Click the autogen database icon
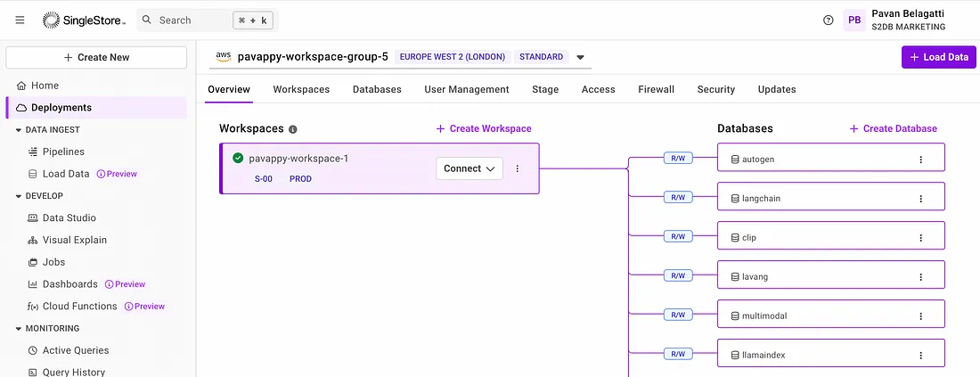The height and width of the screenshot is (377, 980). point(736,160)
